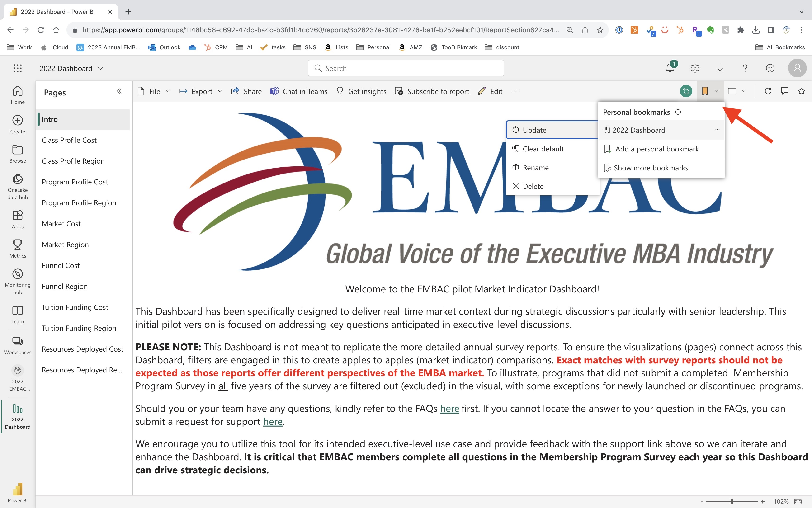Screen dimensions: 812x508
Task: Collapse the Pages pane
Action: [119, 91]
